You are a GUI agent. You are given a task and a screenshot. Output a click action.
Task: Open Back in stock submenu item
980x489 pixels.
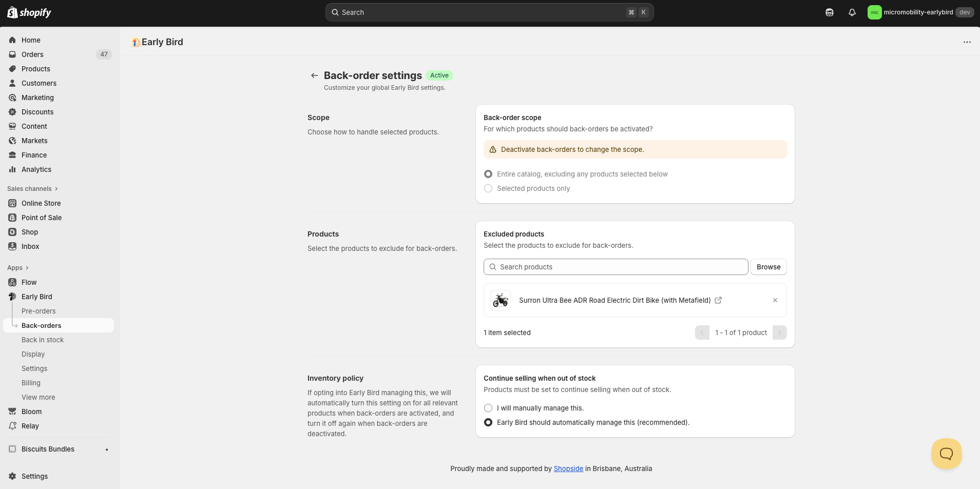point(43,340)
